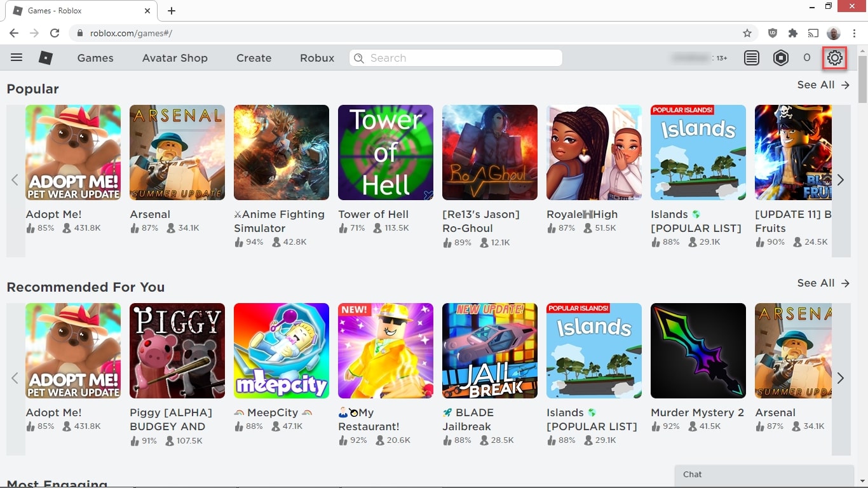Open Anime Fighting Simulator game thumbnail
Viewport: 868px width, 488px height.
point(281,152)
